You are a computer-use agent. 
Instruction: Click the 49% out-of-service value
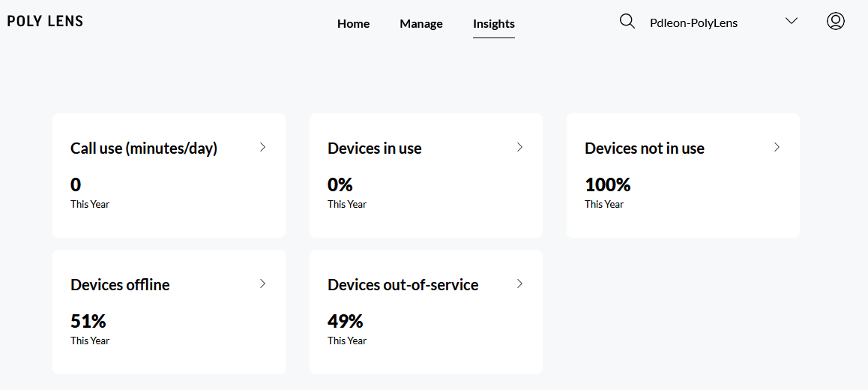pos(345,321)
